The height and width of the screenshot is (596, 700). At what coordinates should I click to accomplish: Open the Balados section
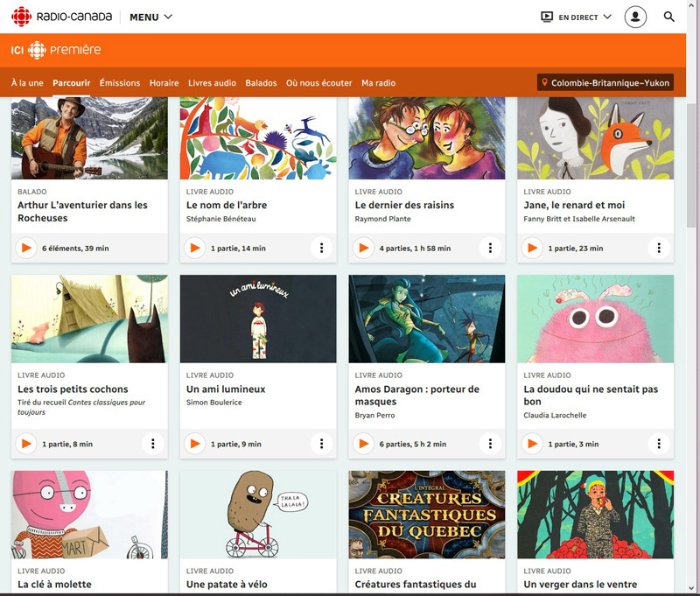[261, 83]
